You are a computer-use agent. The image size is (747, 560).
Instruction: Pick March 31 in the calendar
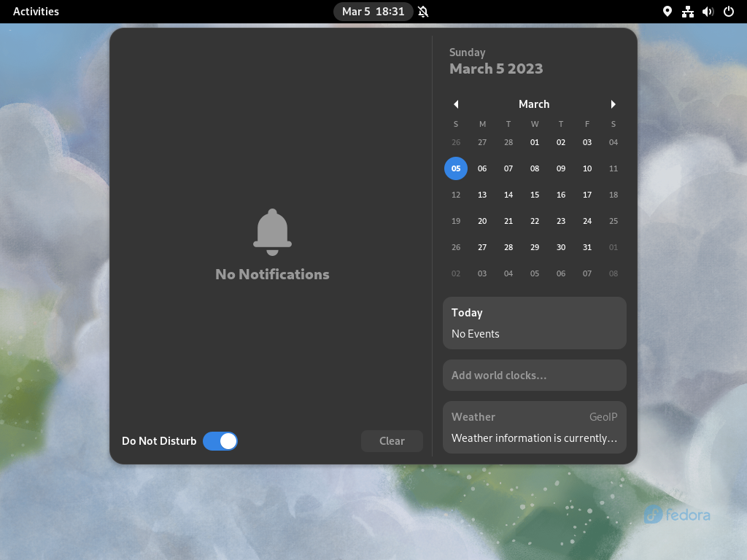(x=587, y=247)
